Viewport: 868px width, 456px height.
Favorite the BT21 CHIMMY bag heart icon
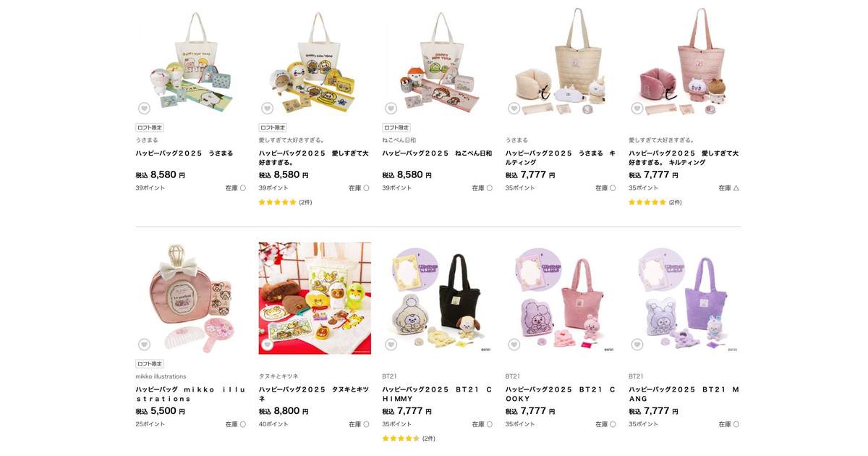[x=391, y=345]
